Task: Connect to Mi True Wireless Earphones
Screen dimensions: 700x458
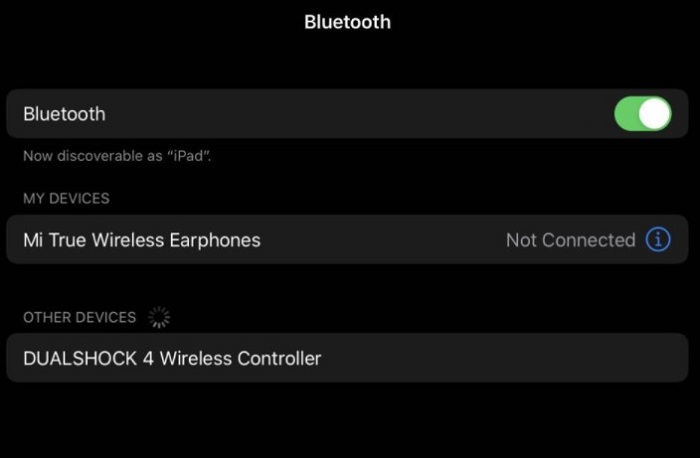Action: (x=347, y=240)
